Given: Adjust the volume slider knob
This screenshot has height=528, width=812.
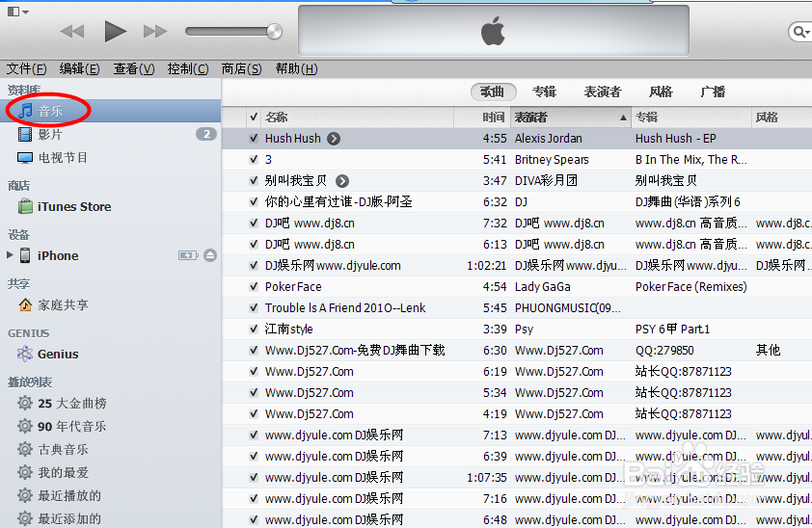Looking at the screenshot, I should 275,32.
